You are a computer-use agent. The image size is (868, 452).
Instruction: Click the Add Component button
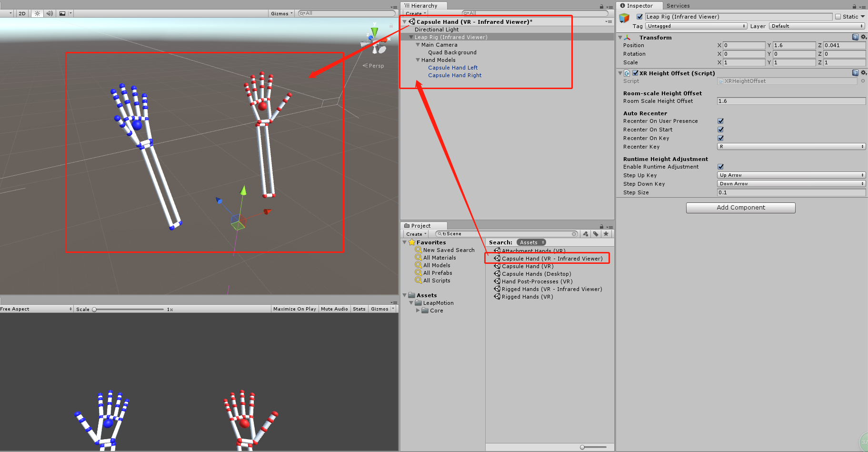click(x=740, y=207)
